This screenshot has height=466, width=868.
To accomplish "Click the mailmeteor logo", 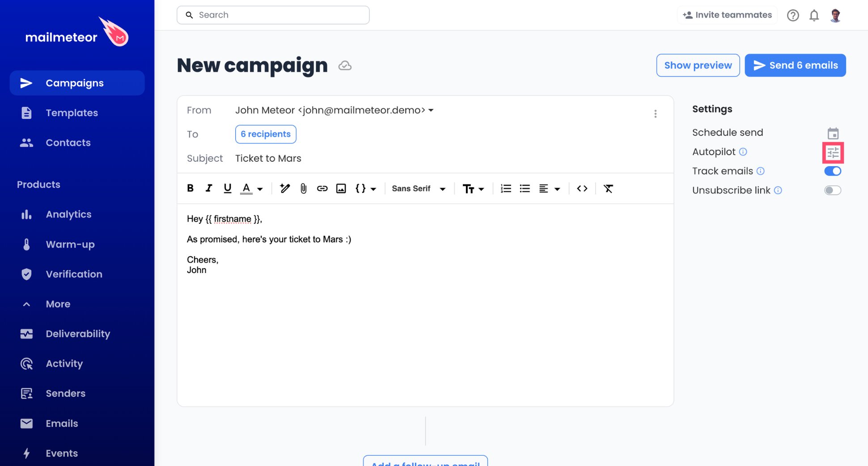I will point(77,32).
